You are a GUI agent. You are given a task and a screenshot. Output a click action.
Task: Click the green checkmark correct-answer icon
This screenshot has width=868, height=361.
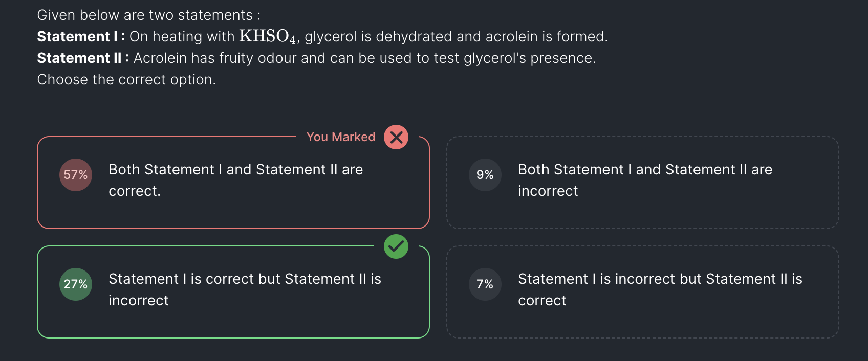396,246
